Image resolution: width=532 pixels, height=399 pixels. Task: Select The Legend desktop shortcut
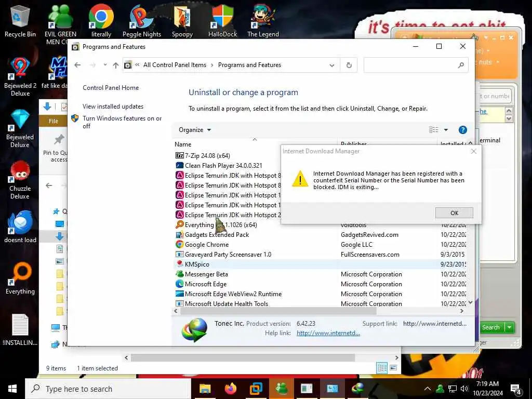263,21
